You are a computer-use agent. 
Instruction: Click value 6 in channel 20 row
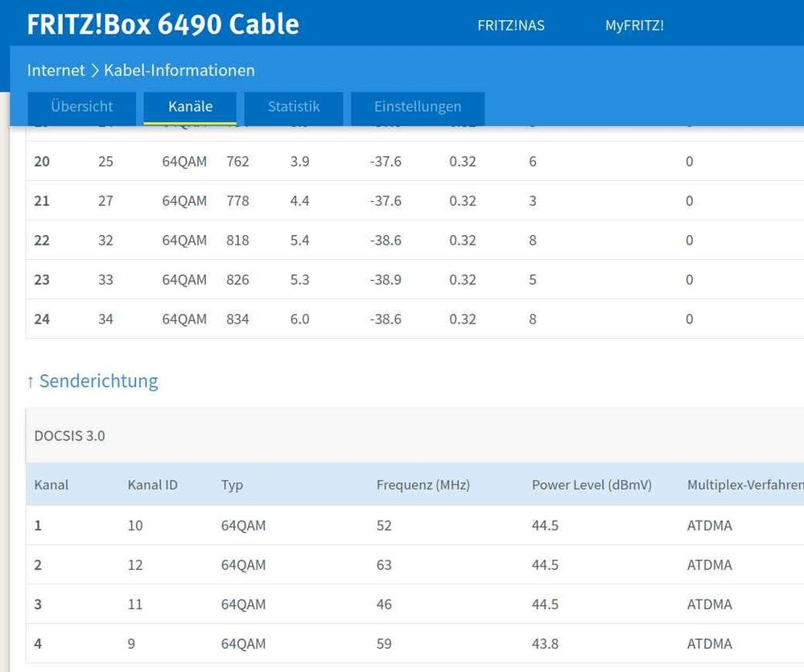coord(533,162)
